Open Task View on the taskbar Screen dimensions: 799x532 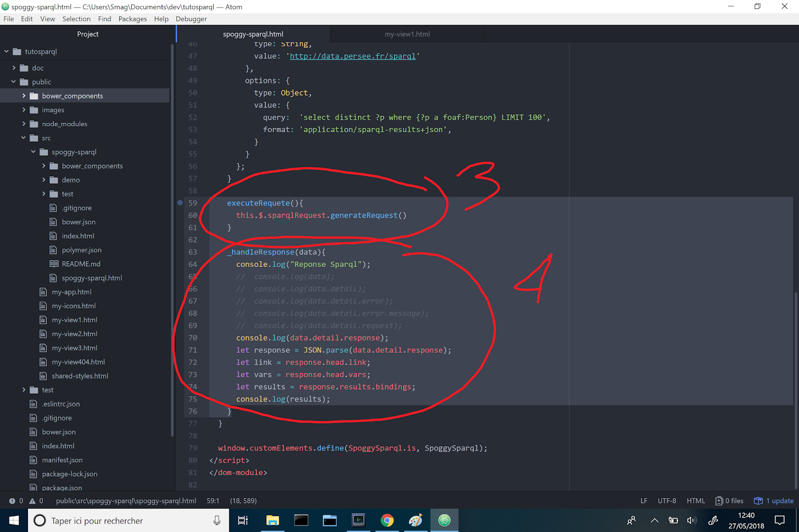pyautogui.click(x=243, y=521)
